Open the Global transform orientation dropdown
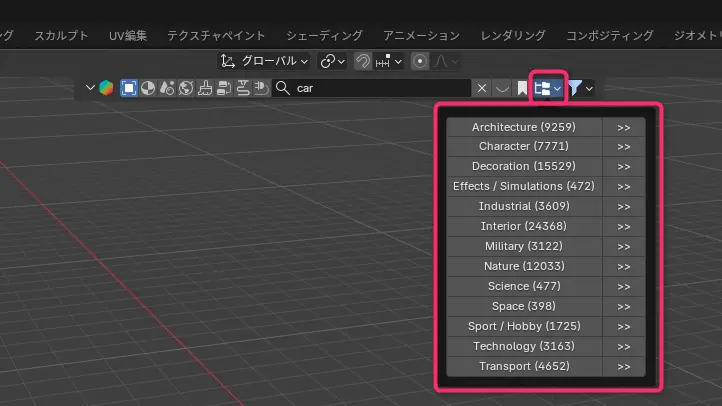Image resolution: width=722 pixels, height=406 pixels. pyautogui.click(x=264, y=61)
